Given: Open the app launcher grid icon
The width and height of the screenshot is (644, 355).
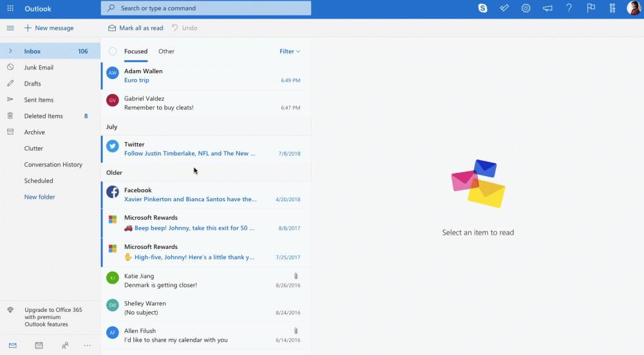Looking at the screenshot, I should tap(10, 9).
